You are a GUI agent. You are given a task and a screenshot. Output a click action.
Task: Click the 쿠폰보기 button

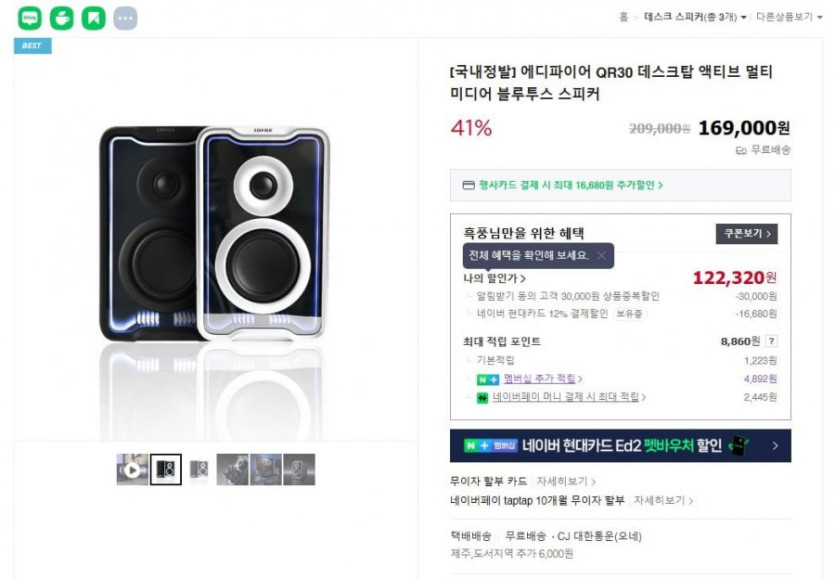pyautogui.click(x=746, y=234)
